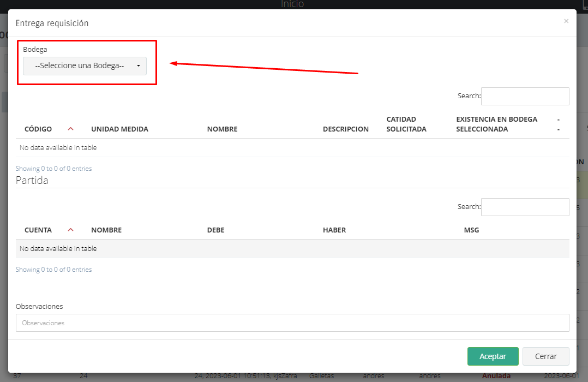Click the CÓDIGO sort arrow icon
The height and width of the screenshot is (382, 588).
click(70, 129)
